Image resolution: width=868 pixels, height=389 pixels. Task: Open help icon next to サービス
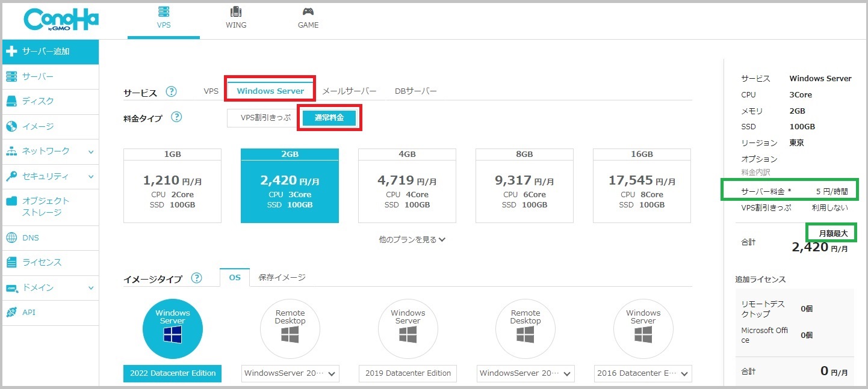(172, 92)
